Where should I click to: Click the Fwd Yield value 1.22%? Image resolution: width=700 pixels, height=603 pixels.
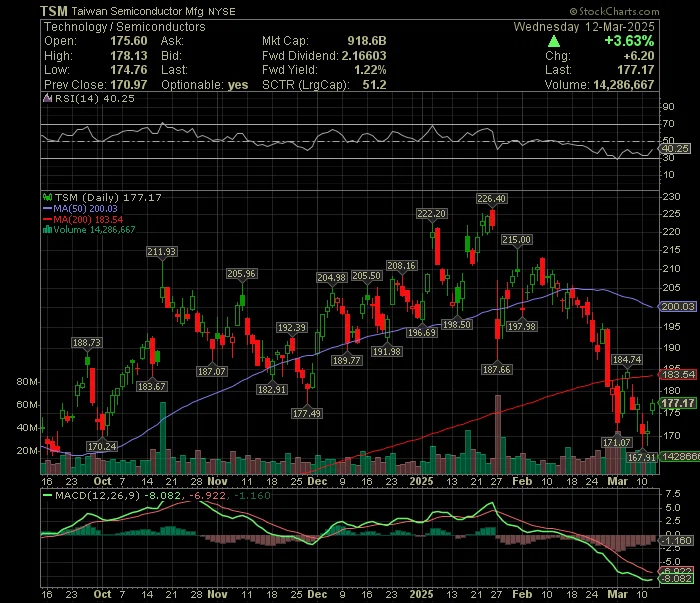pyautogui.click(x=370, y=70)
